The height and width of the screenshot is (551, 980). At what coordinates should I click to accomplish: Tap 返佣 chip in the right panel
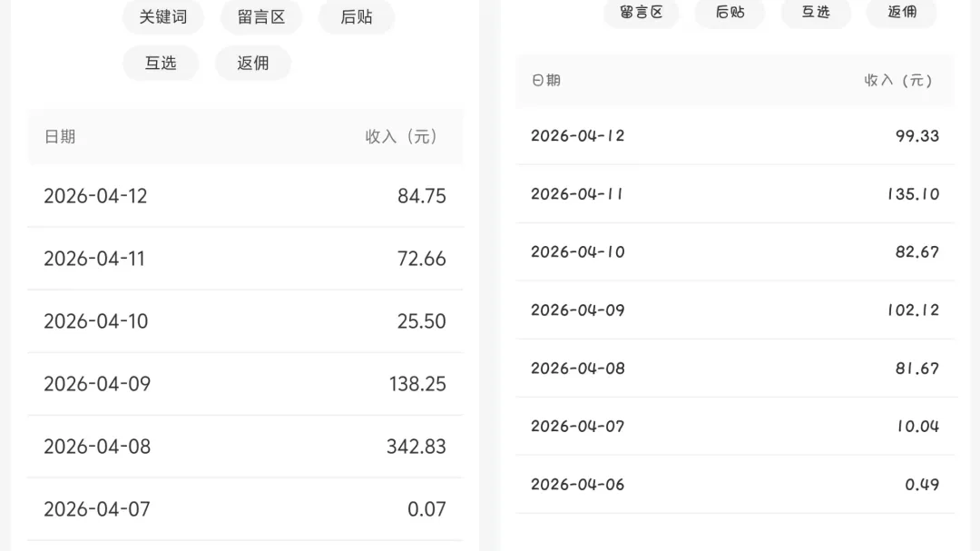point(902,12)
